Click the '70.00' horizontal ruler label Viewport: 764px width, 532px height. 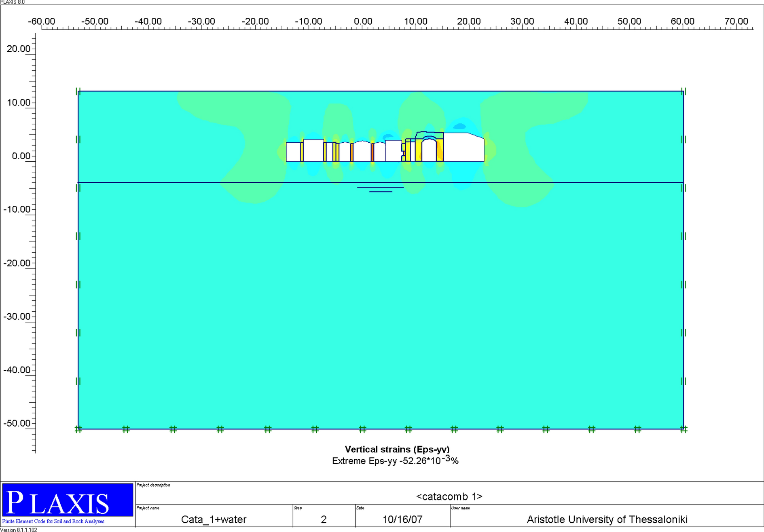pyautogui.click(x=736, y=21)
